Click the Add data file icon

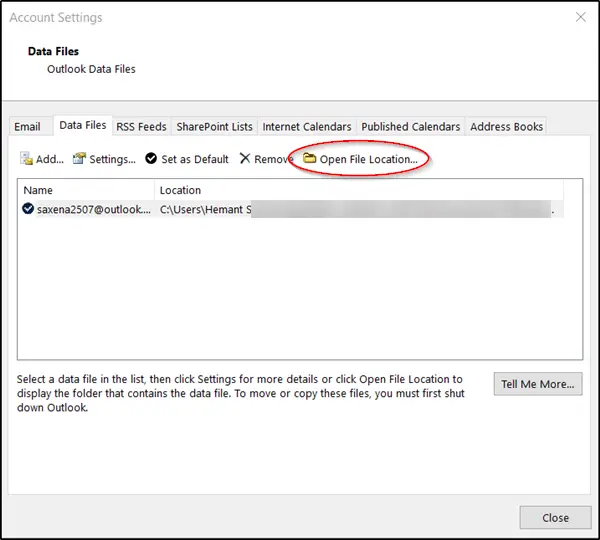point(26,158)
